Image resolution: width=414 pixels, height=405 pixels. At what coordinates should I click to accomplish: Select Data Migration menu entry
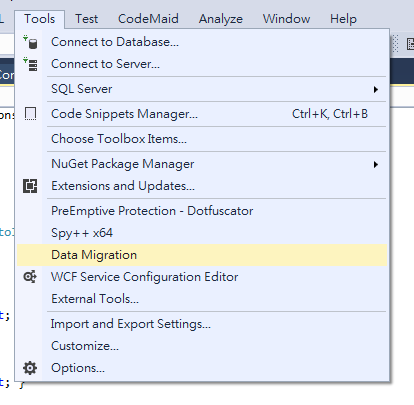pyautogui.click(x=202, y=255)
